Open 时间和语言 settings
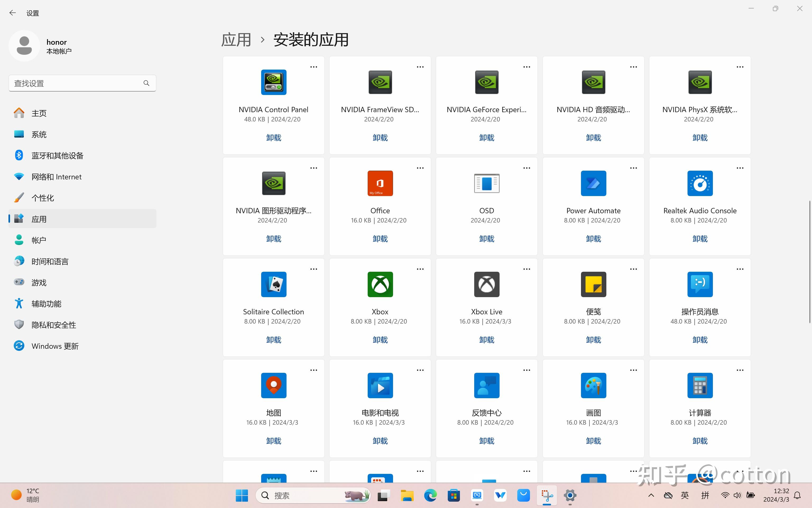The image size is (812, 508). [82, 261]
